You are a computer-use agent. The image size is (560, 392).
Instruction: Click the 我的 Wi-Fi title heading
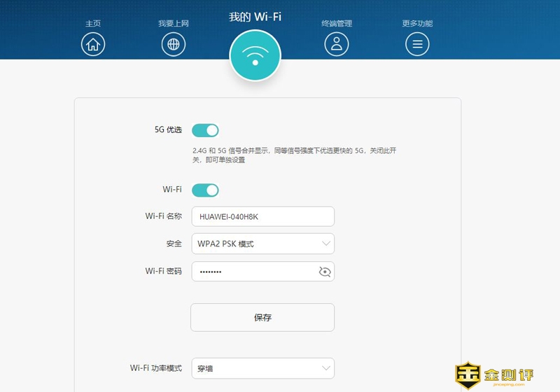tap(255, 17)
